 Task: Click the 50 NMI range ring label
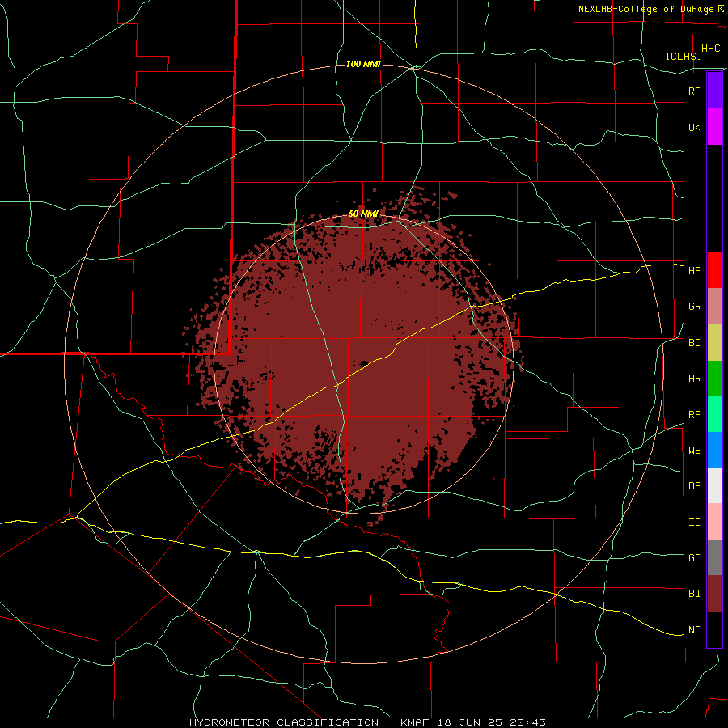click(x=363, y=214)
